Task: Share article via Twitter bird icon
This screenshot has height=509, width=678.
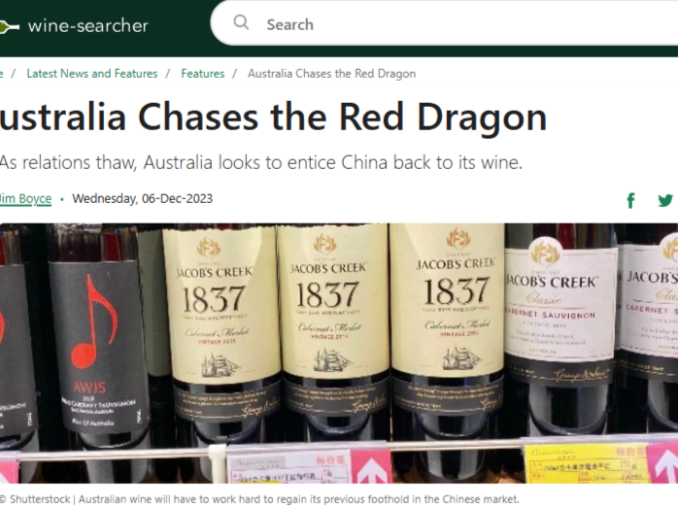Action: point(665,200)
